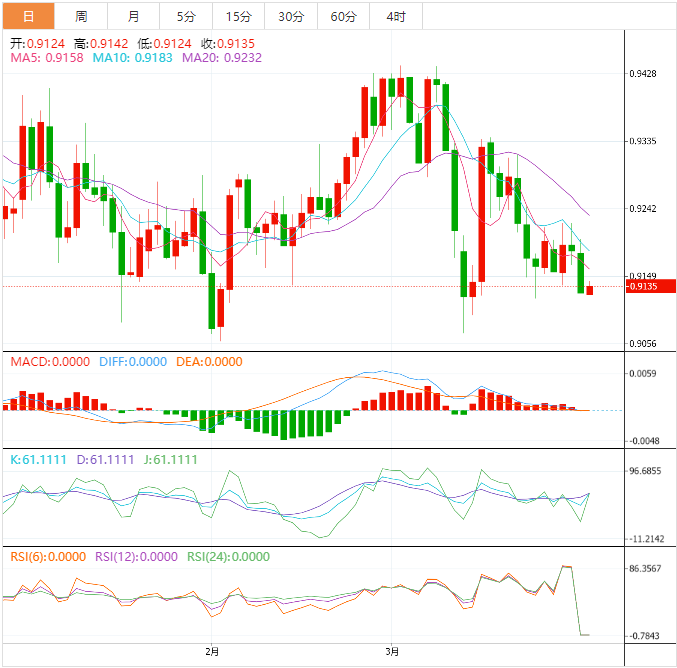Open the 5分 timeframe tab
677x668 pixels.
click(186, 16)
